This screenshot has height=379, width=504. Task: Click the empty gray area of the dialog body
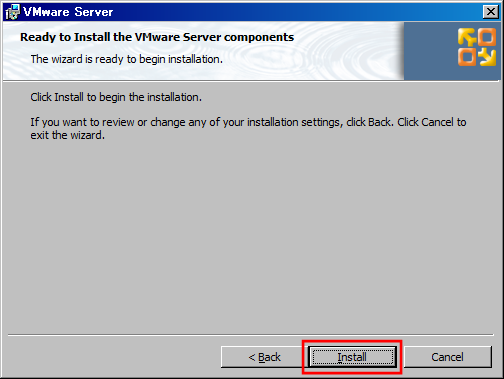[x=250, y=233]
